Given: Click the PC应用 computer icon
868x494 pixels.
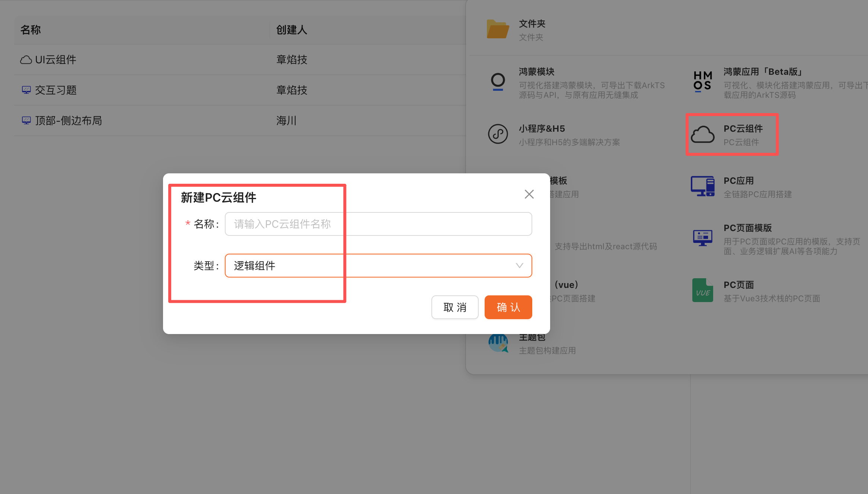Looking at the screenshot, I should [702, 186].
